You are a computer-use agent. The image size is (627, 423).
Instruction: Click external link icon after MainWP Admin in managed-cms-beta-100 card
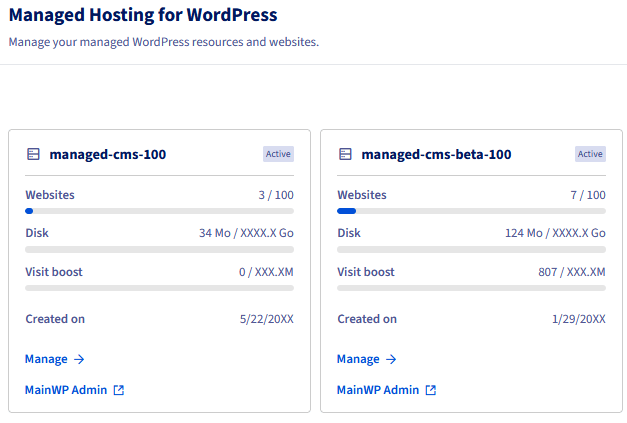[x=431, y=390]
